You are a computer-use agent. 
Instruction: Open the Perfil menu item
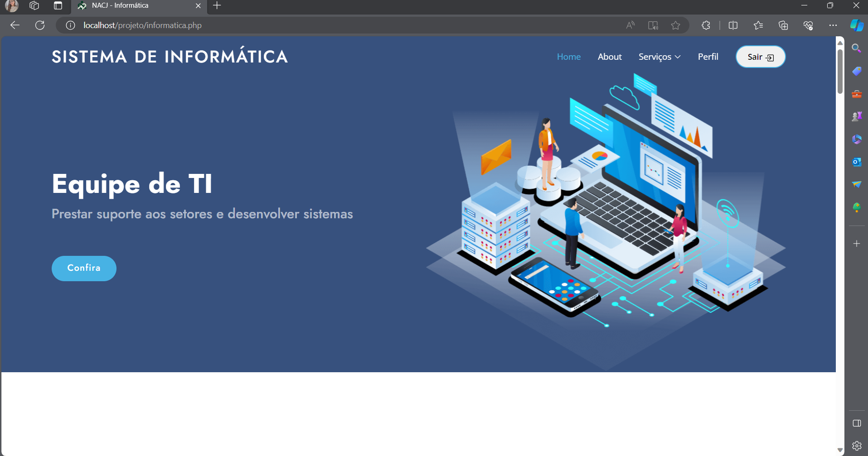click(x=708, y=57)
